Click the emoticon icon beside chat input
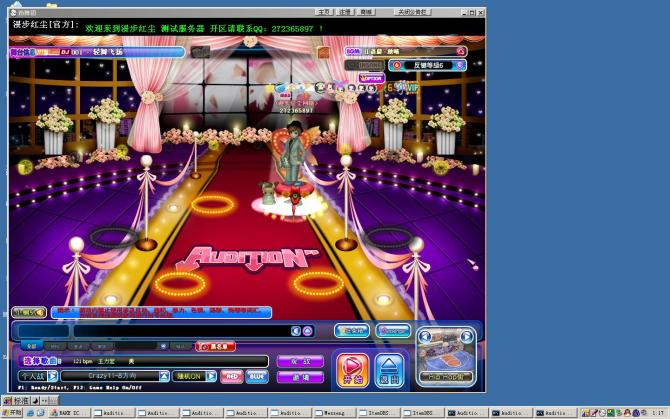This screenshot has width=670, height=419. coord(296,331)
